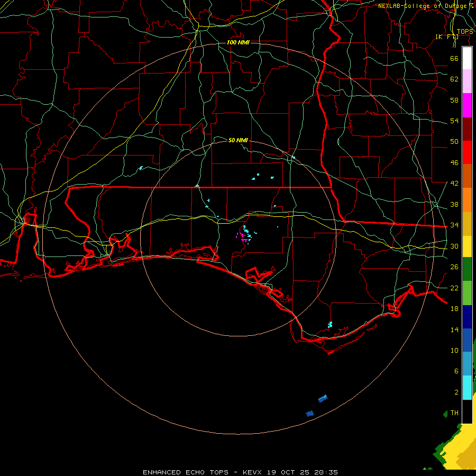476x476 pixels.
Task: Click legend value 58
Action: (454, 100)
